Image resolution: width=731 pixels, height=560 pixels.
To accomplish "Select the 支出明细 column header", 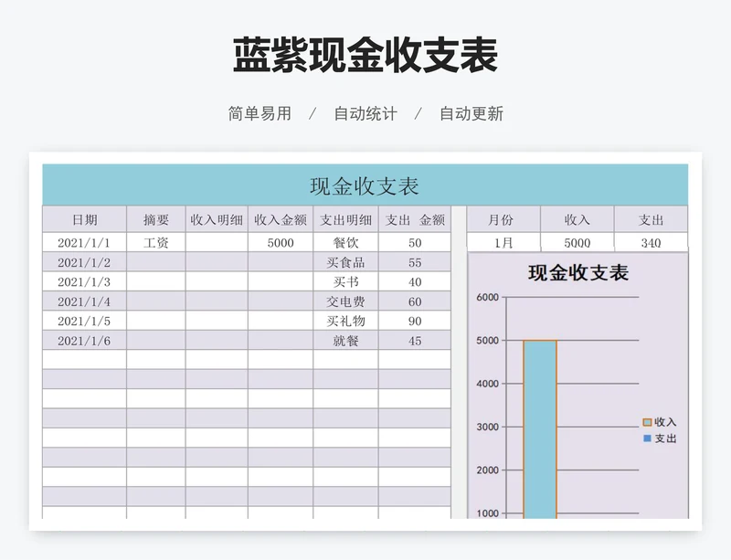I will 345,219.
